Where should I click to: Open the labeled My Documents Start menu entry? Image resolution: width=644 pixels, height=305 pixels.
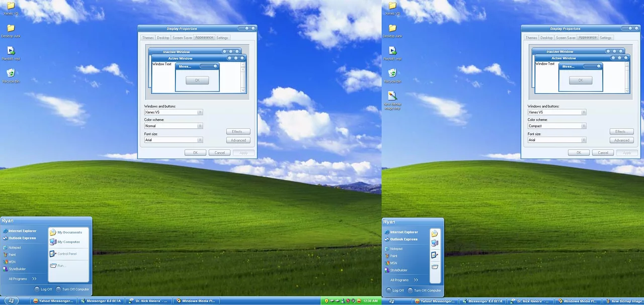69,233
